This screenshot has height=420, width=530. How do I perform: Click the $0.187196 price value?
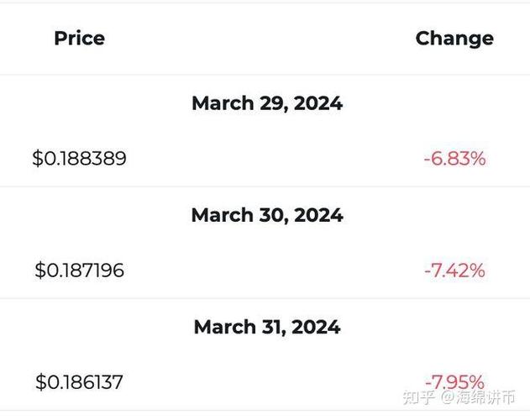click(x=80, y=270)
